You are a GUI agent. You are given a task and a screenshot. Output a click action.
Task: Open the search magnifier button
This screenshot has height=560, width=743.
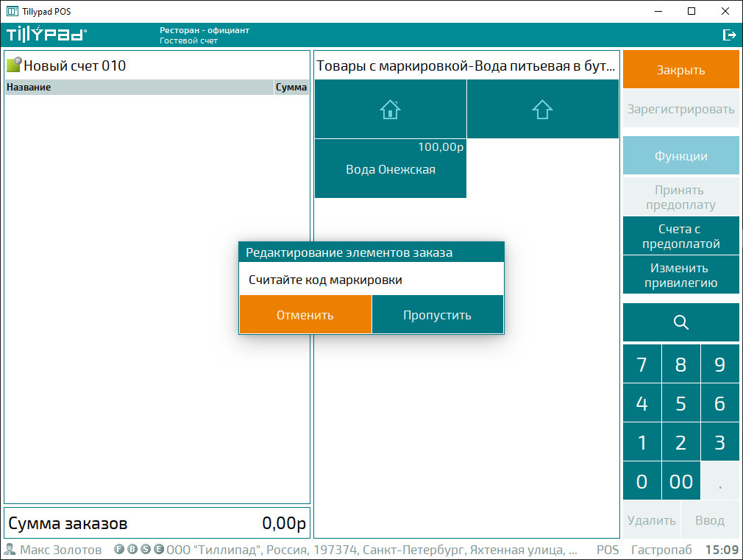tap(681, 322)
